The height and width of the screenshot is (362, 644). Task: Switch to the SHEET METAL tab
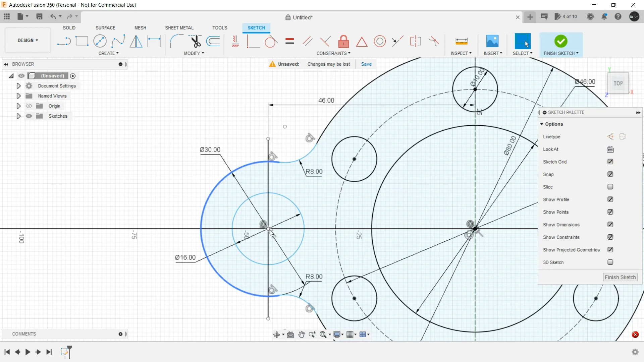point(179,28)
